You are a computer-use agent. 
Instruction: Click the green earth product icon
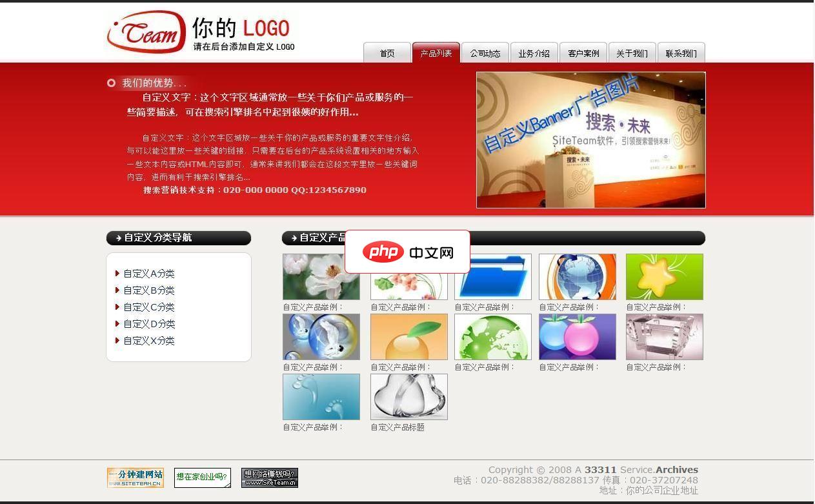click(493, 336)
